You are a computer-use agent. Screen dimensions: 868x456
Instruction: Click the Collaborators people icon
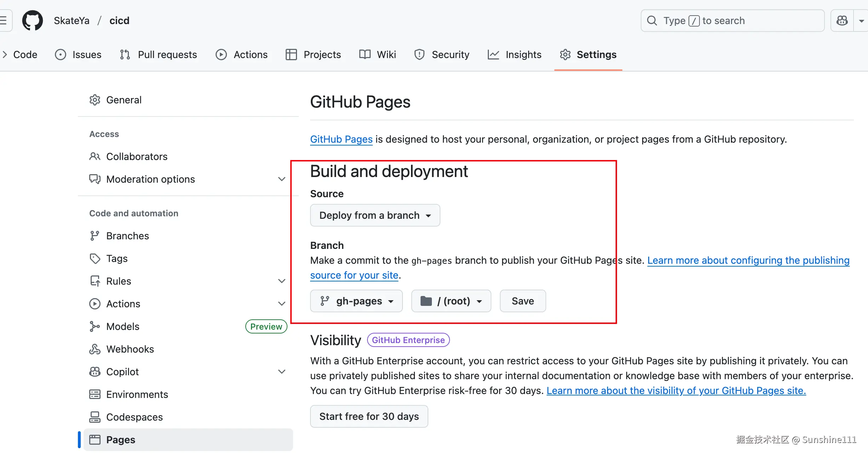pyautogui.click(x=95, y=156)
